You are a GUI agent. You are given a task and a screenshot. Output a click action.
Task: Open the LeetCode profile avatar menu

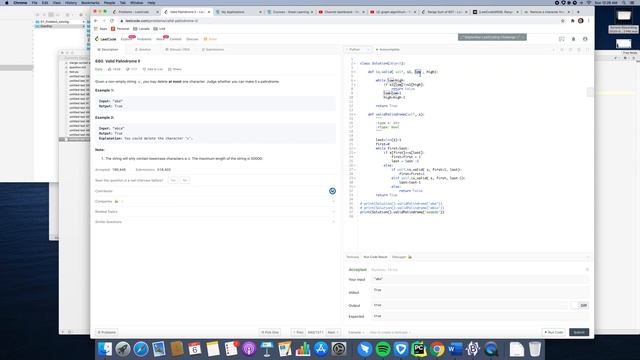[x=585, y=39]
